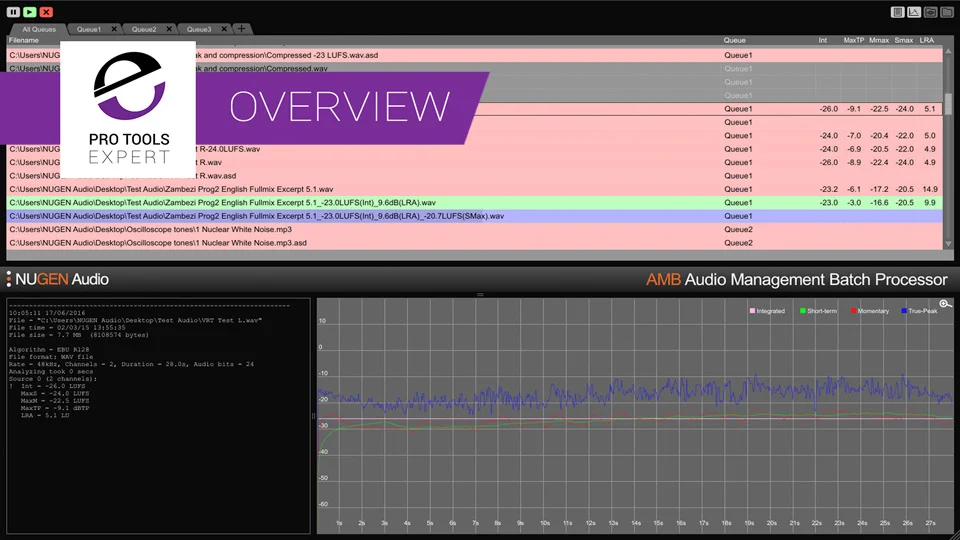Click the watch folder eye icon
The width and height of the screenshot is (960, 540).
[931, 12]
